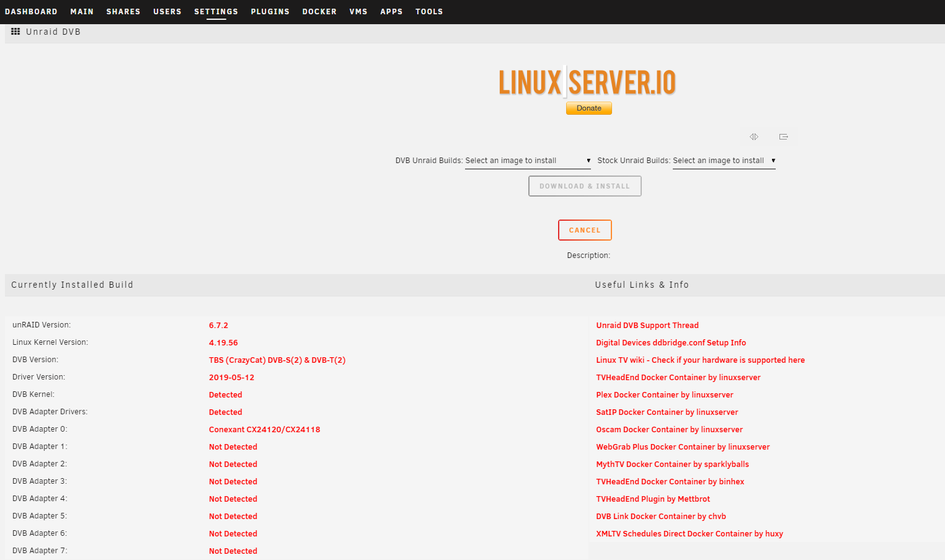The height and width of the screenshot is (560, 945).
Task: Open the VMs page
Action: (x=358, y=12)
